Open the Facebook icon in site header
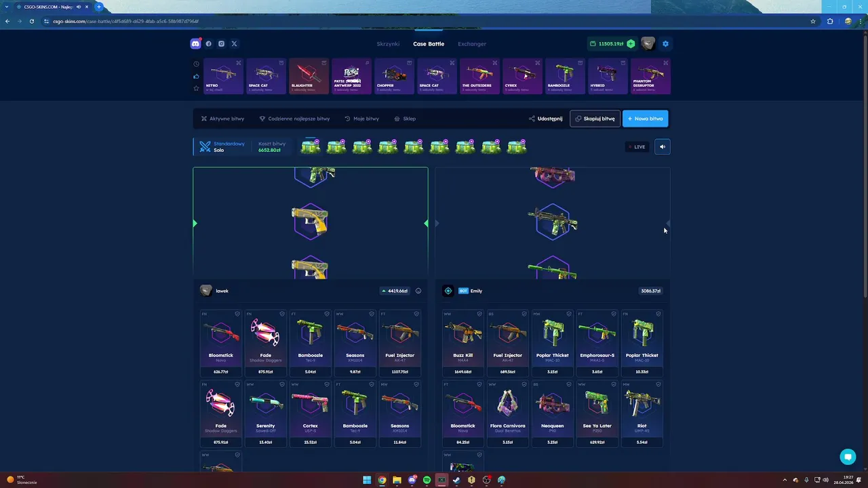 pyautogui.click(x=208, y=43)
